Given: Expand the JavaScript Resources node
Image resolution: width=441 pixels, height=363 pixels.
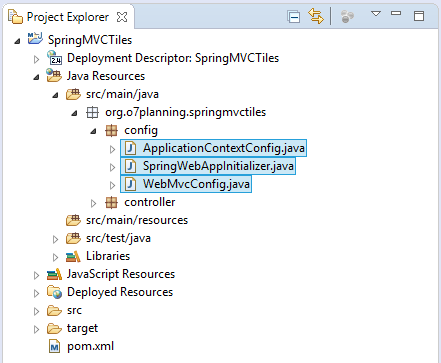Looking at the screenshot, I should point(36,275).
